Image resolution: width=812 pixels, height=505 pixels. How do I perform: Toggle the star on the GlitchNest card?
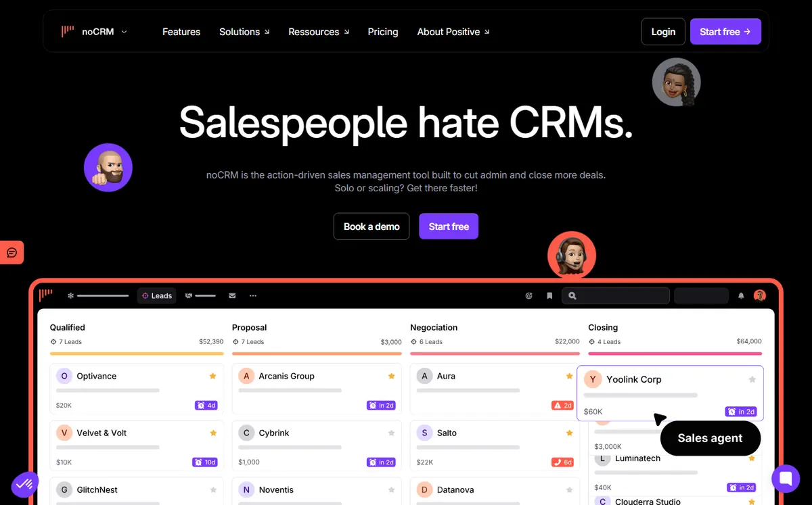213,489
